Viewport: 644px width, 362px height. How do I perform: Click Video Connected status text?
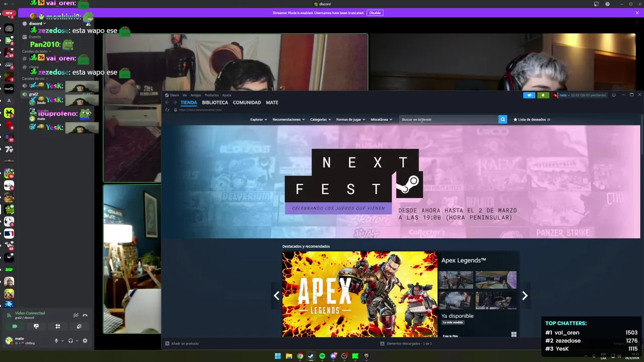tap(30, 313)
